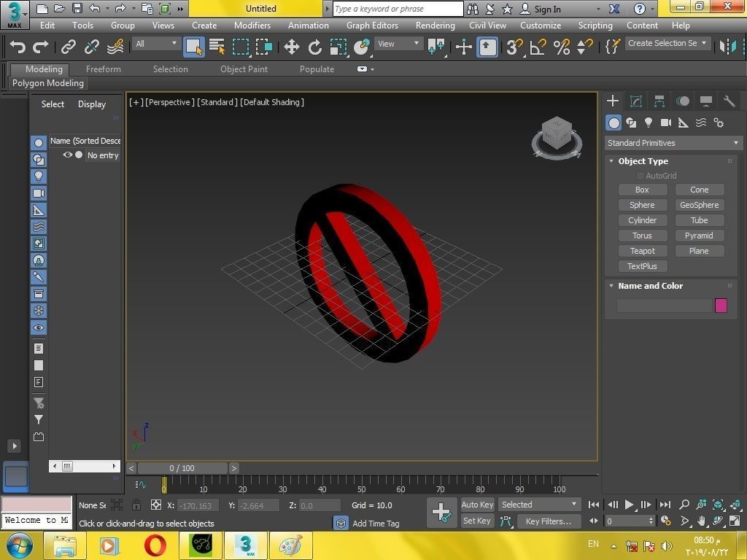The image size is (747, 560).
Task: Switch to the Freeform ribbon tab
Action: tap(104, 69)
